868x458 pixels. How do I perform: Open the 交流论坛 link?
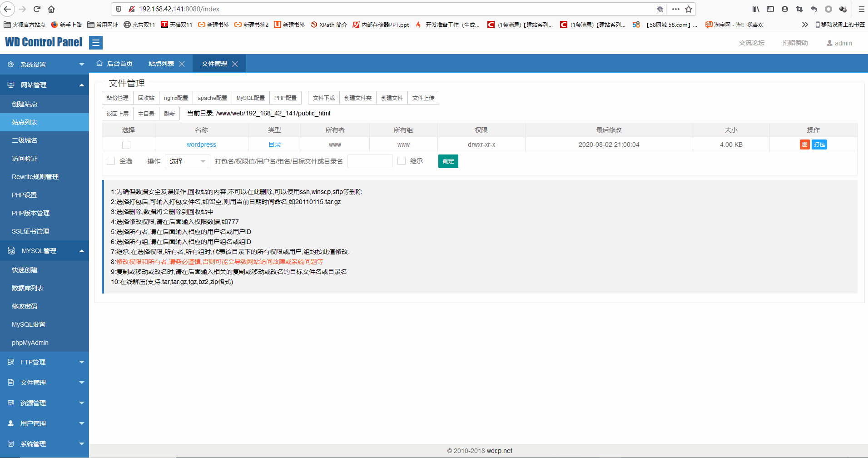coord(752,43)
